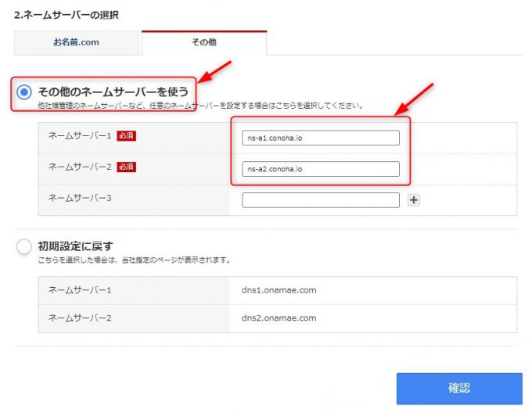532x413 pixels.
Task: Click the description text under 初期設定に戻す
Action: (135, 260)
